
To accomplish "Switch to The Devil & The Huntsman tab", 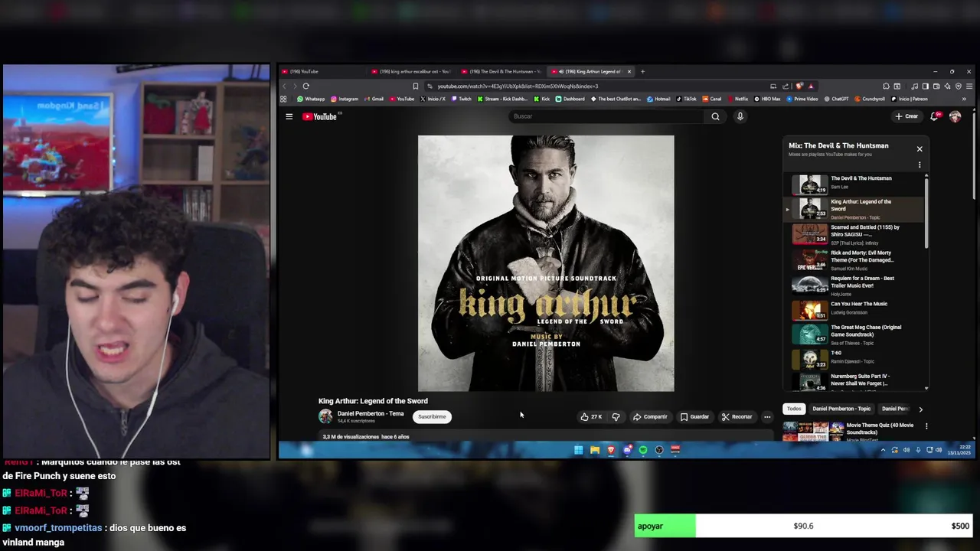I will tap(502, 71).
